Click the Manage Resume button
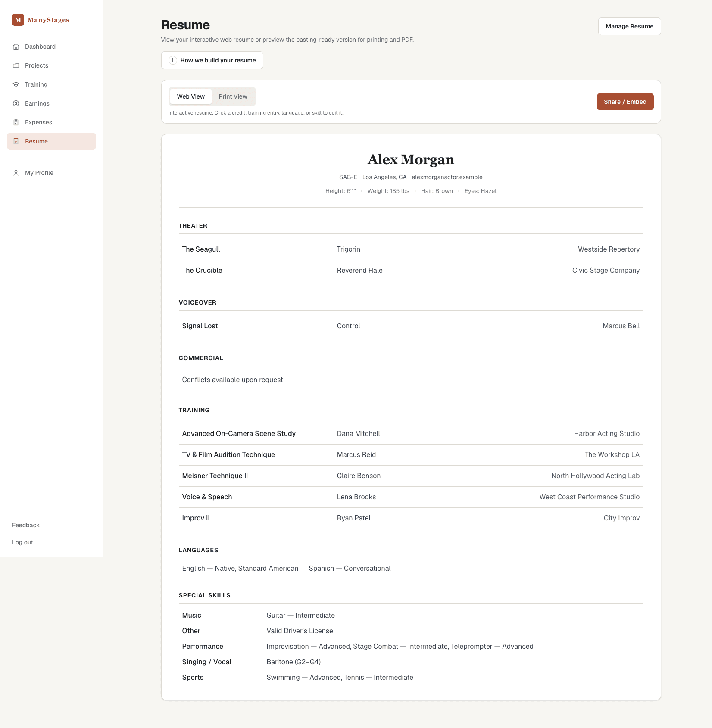 pos(629,26)
